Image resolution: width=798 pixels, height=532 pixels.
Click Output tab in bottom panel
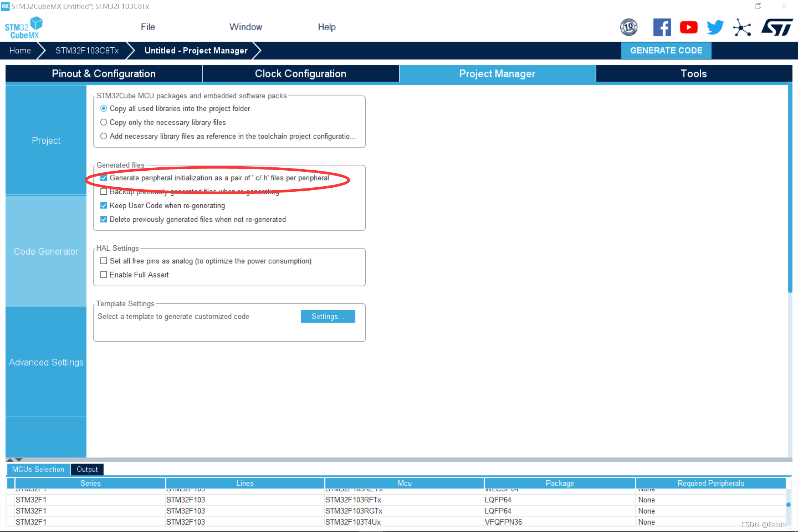tap(87, 469)
